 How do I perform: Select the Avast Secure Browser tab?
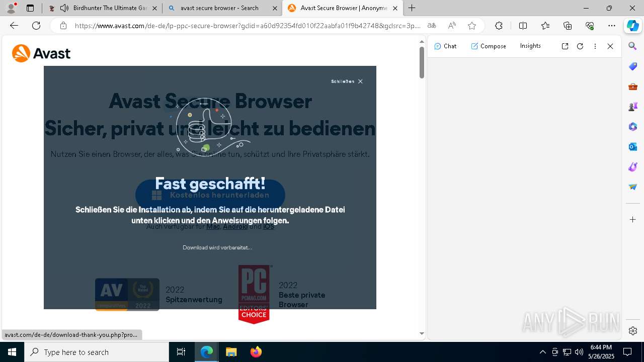(x=343, y=8)
